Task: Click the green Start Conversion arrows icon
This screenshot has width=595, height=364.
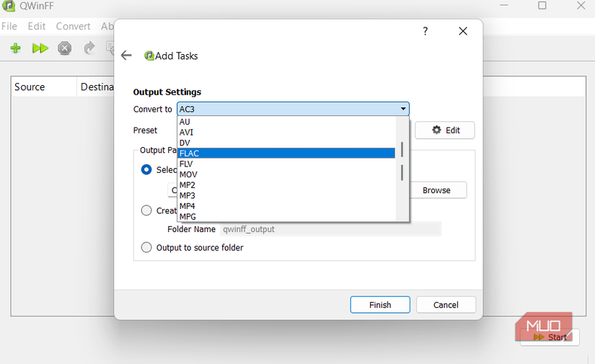Action: pyautogui.click(x=40, y=48)
